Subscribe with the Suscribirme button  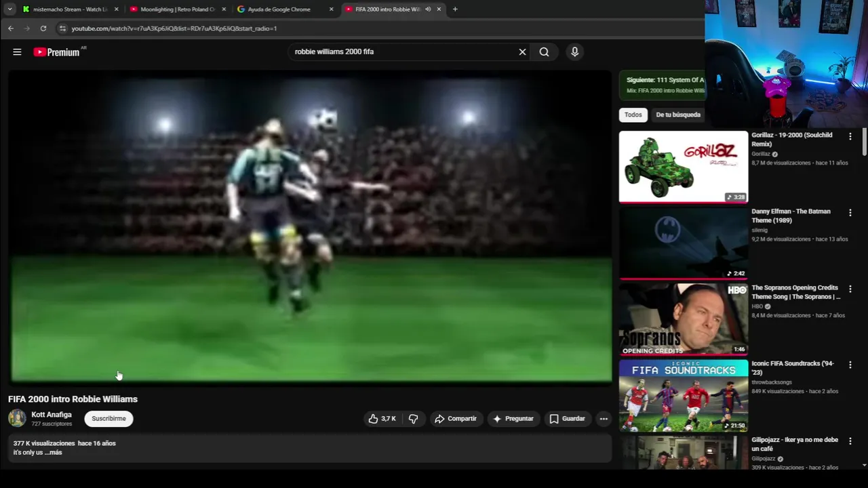[108, 419]
